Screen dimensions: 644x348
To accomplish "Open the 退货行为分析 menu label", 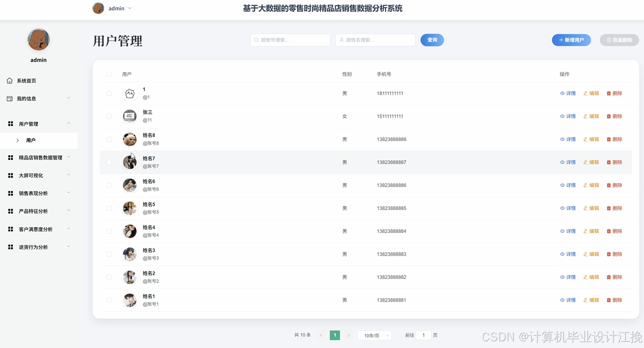I will (x=33, y=247).
